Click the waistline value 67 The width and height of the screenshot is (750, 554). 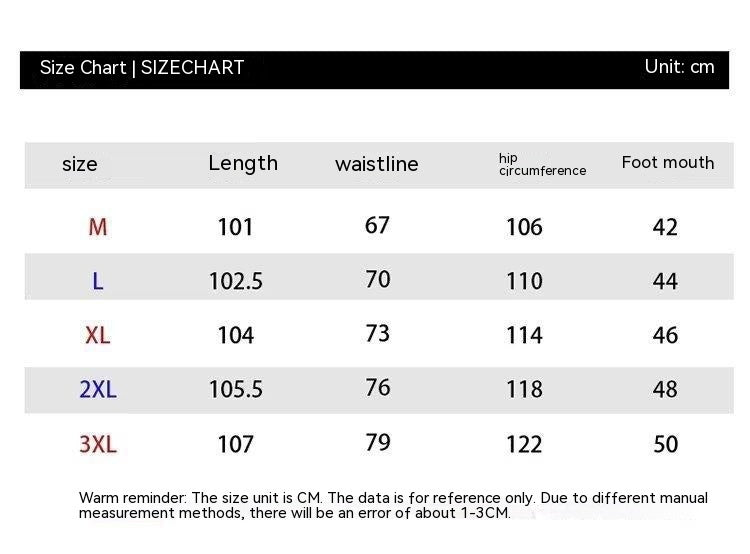point(377,225)
